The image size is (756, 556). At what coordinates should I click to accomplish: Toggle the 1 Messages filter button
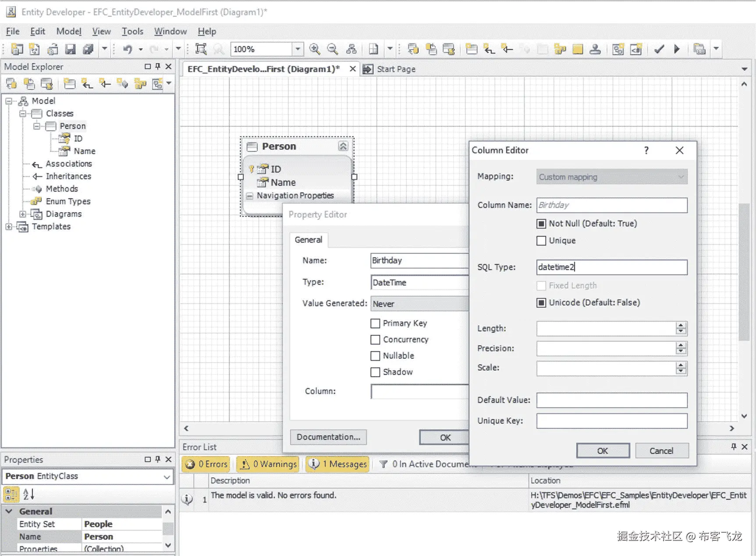(337, 464)
